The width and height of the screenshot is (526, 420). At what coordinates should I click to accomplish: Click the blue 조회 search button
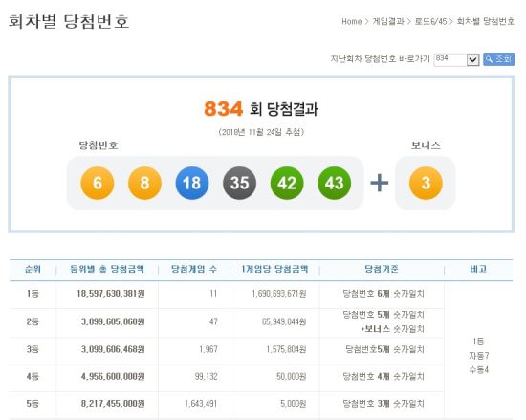[498, 59]
